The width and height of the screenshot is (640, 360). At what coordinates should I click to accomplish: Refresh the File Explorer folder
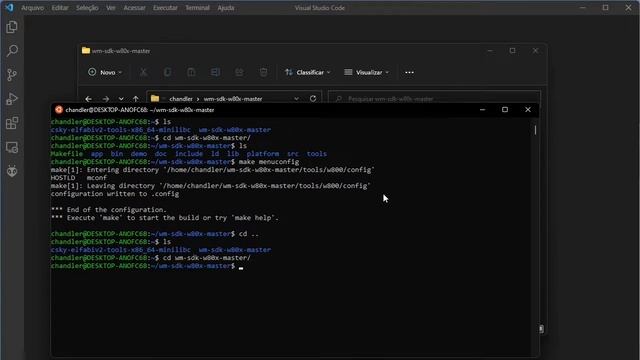(x=313, y=99)
